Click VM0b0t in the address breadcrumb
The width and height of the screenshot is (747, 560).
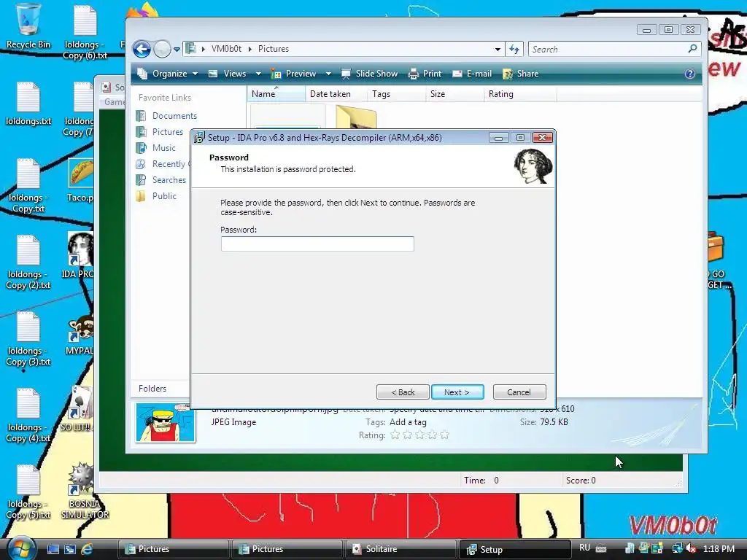(x=226, y=49)
